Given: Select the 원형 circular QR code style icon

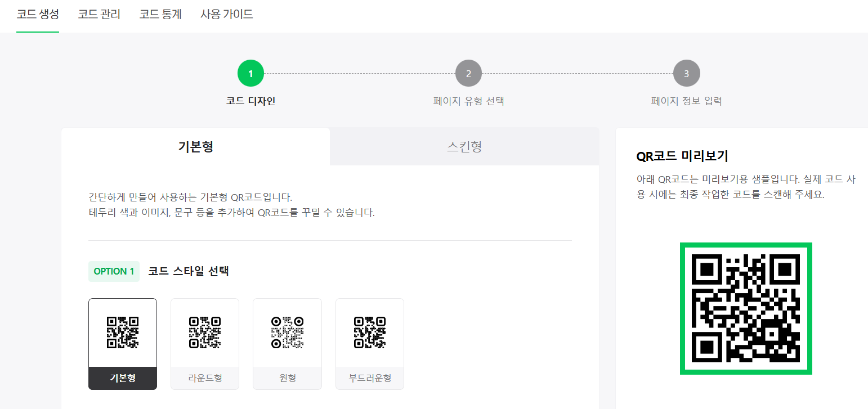Looking at the screenshot, I should 287,332.
